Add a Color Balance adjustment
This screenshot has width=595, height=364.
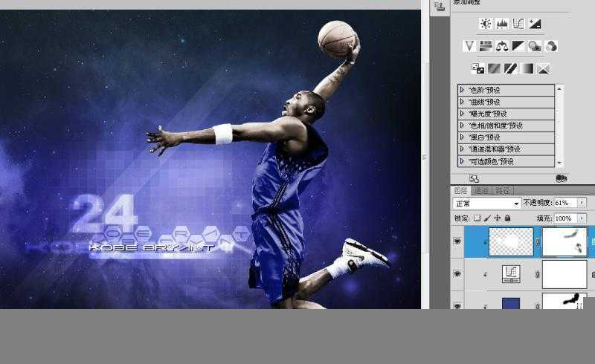(x=501, y=46)
